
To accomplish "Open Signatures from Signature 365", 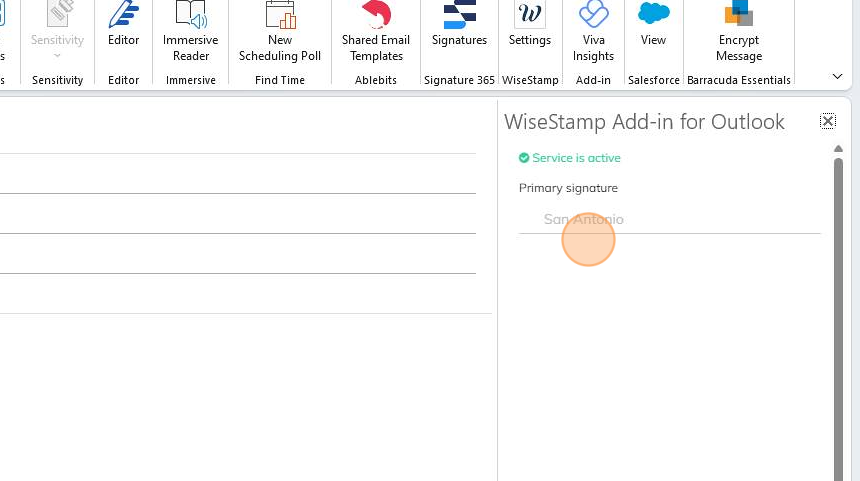I will [x=459, y=25].
